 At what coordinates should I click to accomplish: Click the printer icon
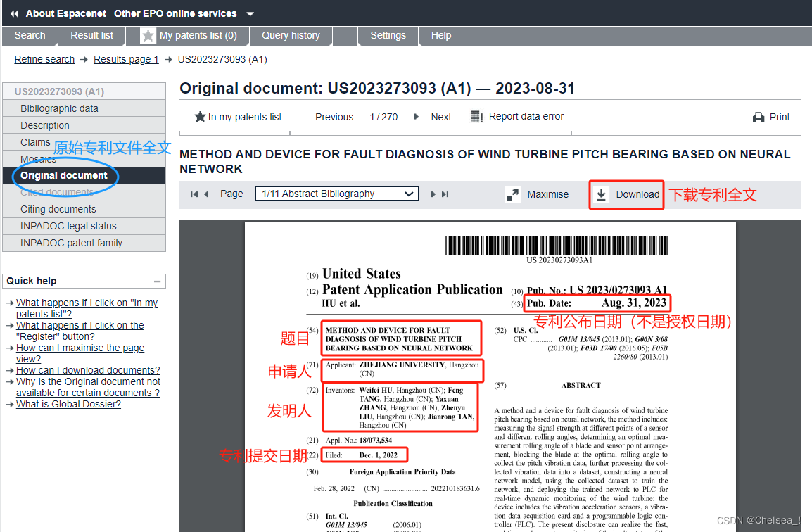tap(759, 118)
